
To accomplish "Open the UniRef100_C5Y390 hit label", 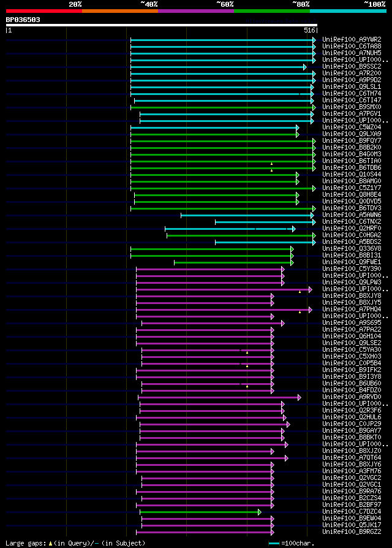I will click(352, 268).
